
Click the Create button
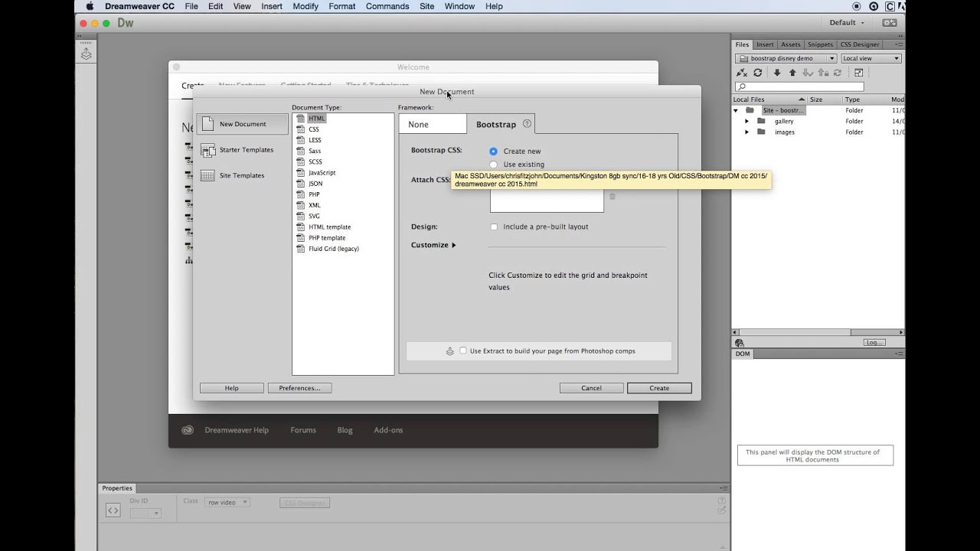coord(659,388)
